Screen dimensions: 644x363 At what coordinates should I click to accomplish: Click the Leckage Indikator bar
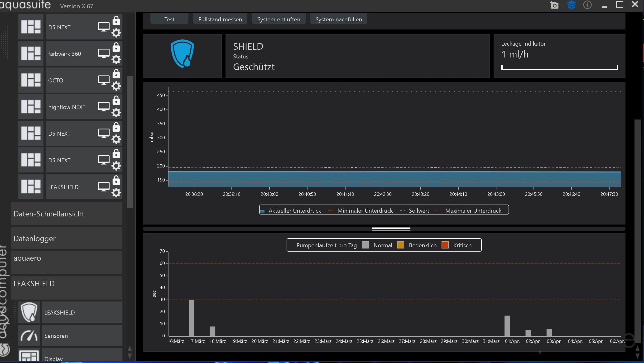(559, 67)
